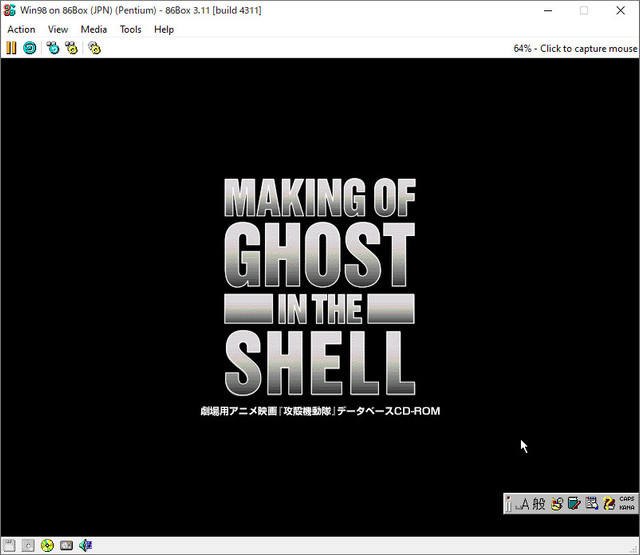The image size is (640, 555).
Task: Click the Making of Ghost in the Shell logo
Action: [x=320, y=287]
